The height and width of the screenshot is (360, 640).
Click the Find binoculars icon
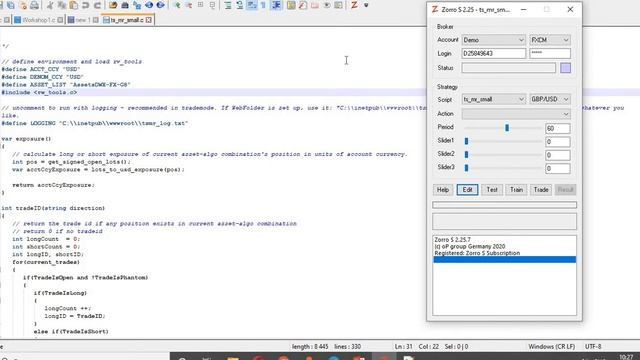125,5
